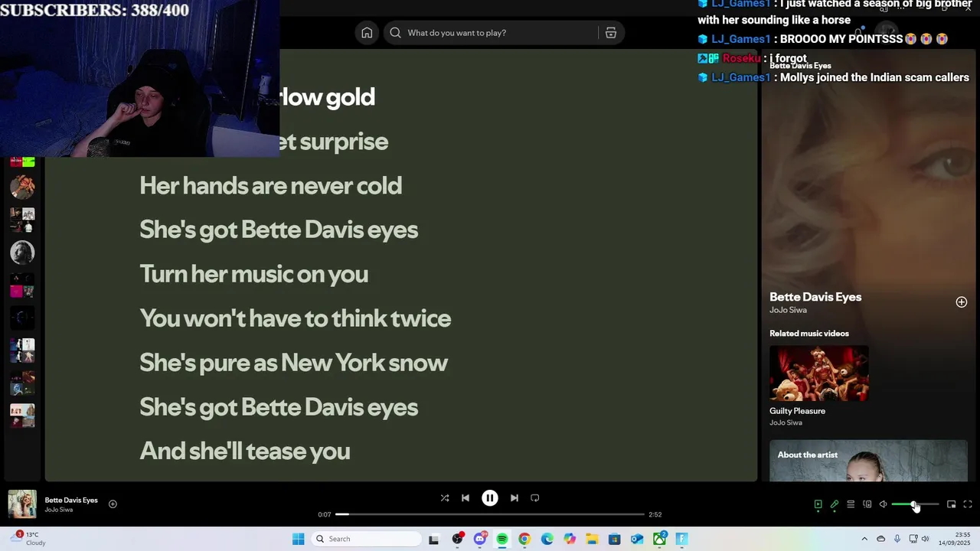Open Microsoft Store from the taskbar
Viewport: 980px width, 551px height.
pyautogui.click(x=615, y=539)
